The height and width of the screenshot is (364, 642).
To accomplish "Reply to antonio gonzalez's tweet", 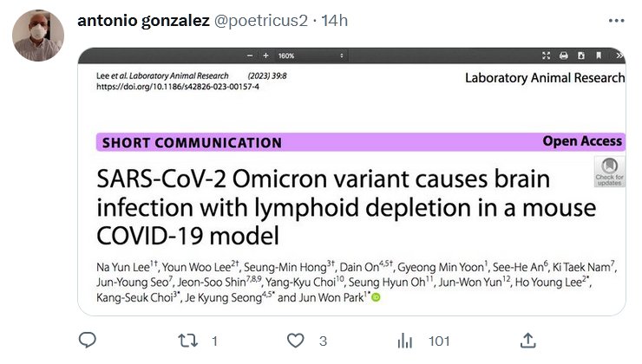I will click(x=88, y=341).
